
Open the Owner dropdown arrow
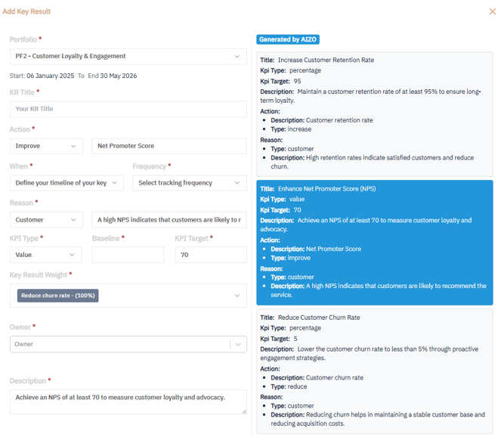238,344
